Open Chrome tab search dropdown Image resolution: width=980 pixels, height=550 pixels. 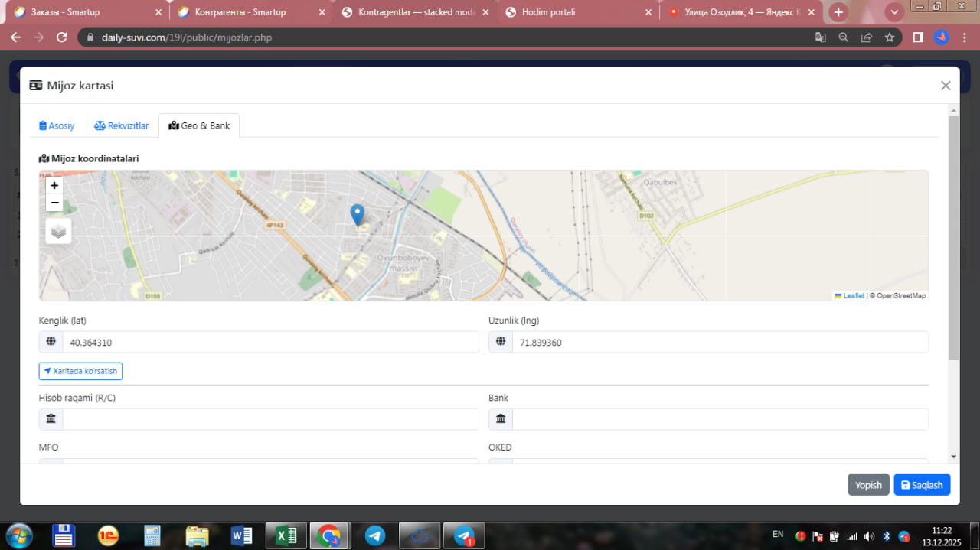(x=893, y=12)
